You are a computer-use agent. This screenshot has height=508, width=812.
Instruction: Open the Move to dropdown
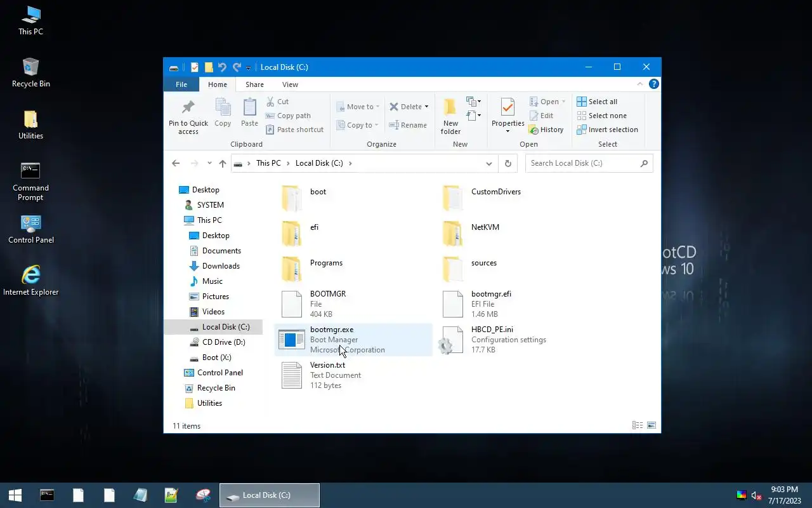(358, 107)
